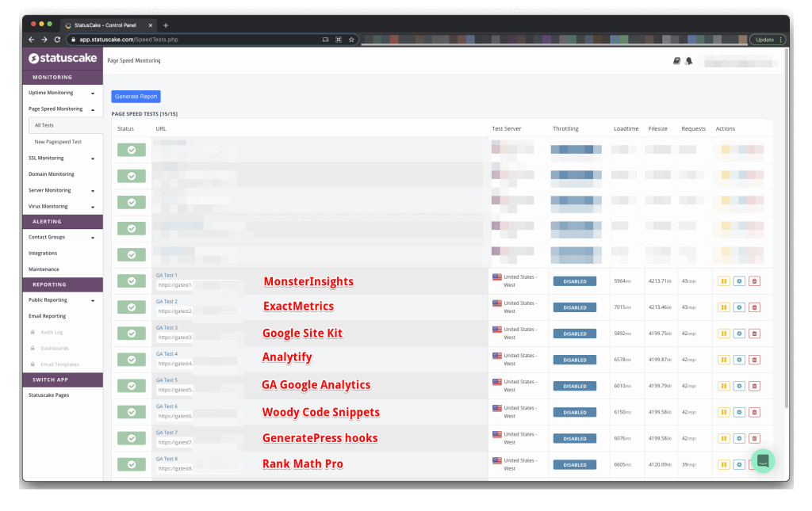Click the DISABLED throttling badge for GA Test 2
Screen dimensions: 812x511
point(575,307)
